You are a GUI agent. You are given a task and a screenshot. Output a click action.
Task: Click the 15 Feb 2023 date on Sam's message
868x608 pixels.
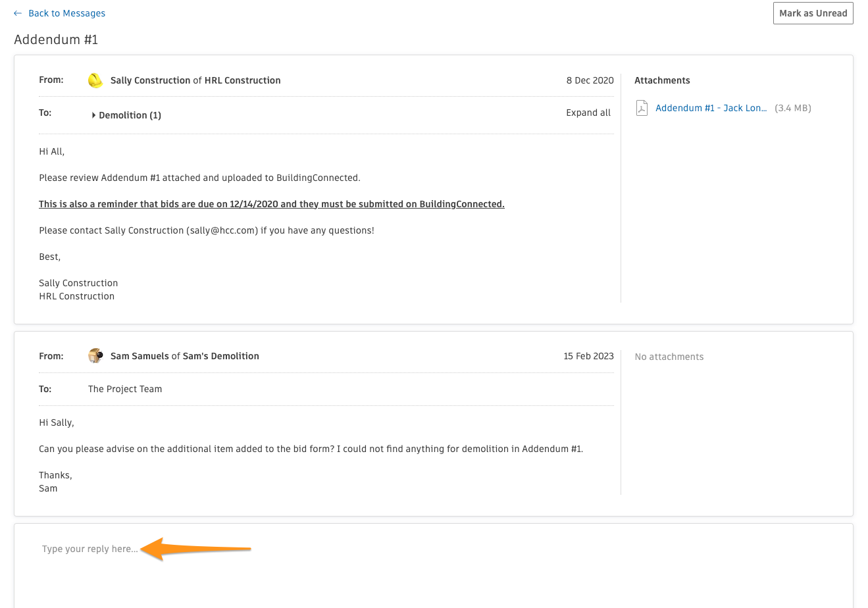point(588,355)
